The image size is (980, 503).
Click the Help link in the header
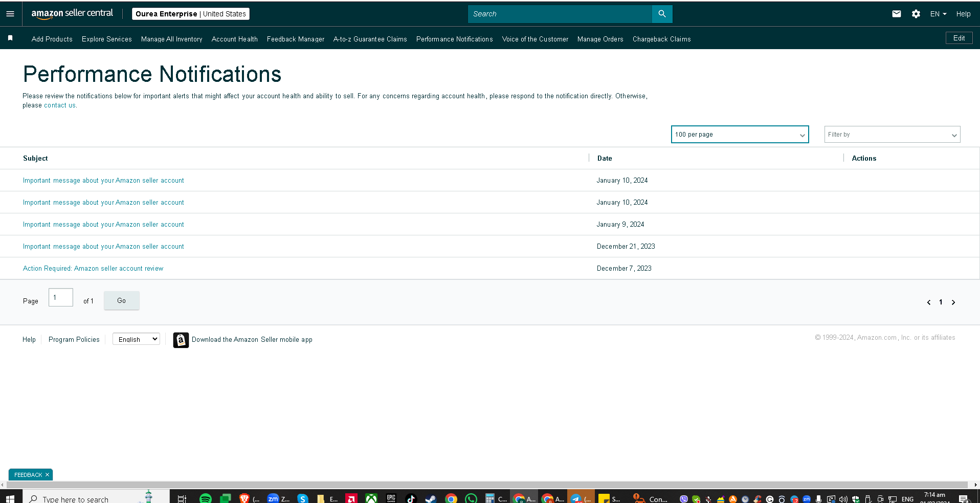[x=963, y=14]
